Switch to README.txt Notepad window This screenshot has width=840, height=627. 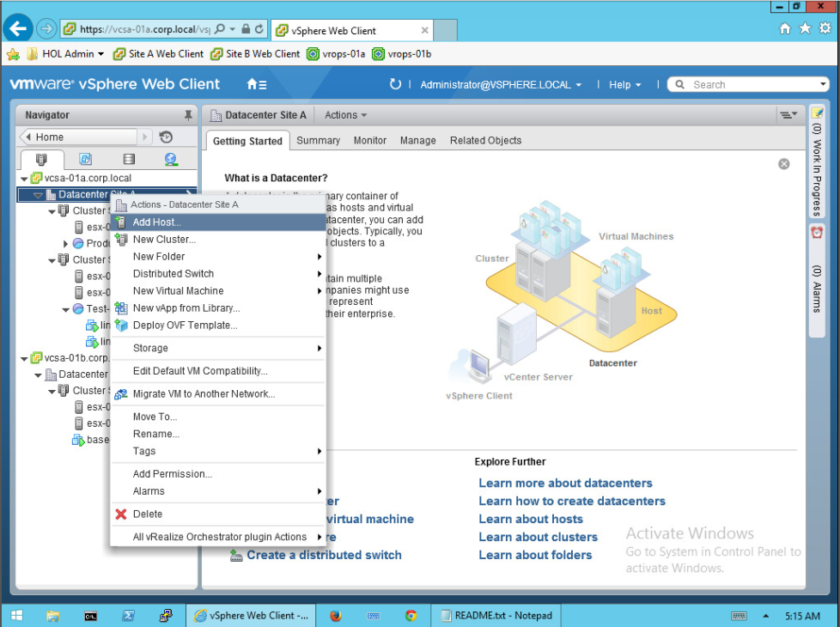(x=496, y=615)
